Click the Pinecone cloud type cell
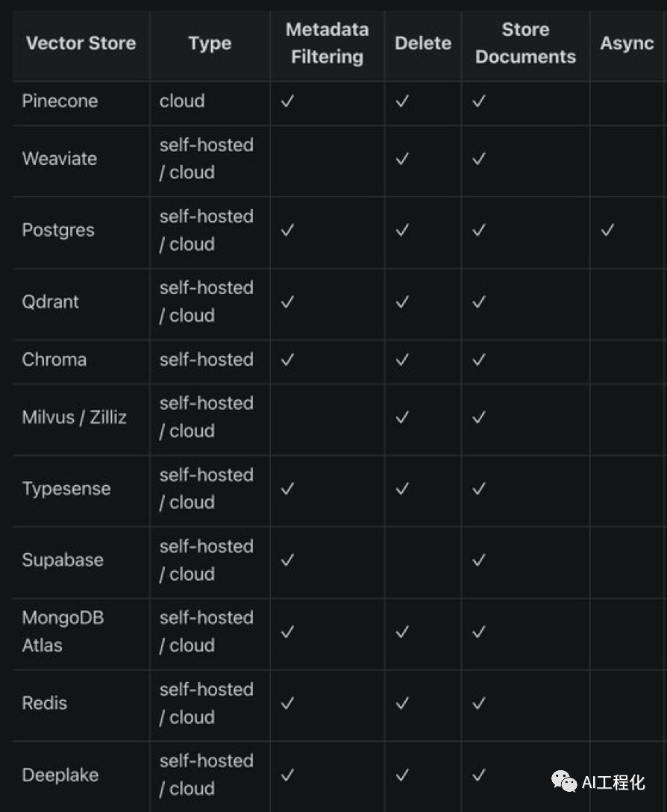This screenshot has height=812, width=667. [182, 101]
